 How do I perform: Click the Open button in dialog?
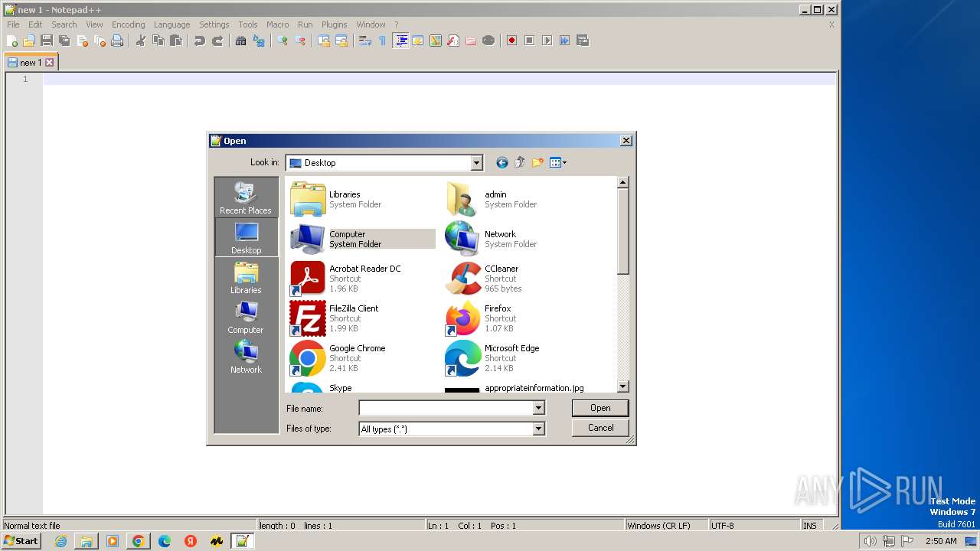(x=600, y=408)
